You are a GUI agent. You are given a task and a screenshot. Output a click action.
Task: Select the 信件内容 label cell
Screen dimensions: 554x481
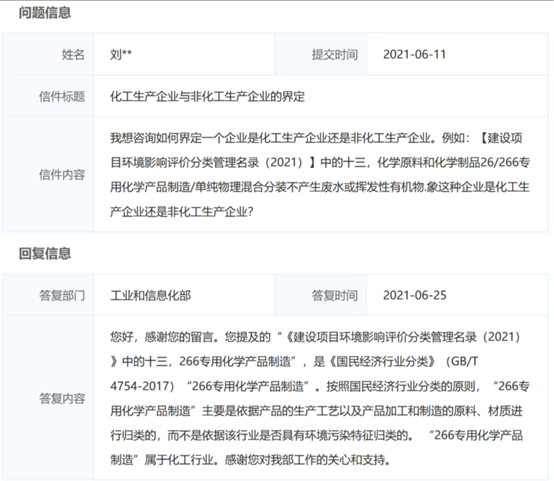click(48, 175)
